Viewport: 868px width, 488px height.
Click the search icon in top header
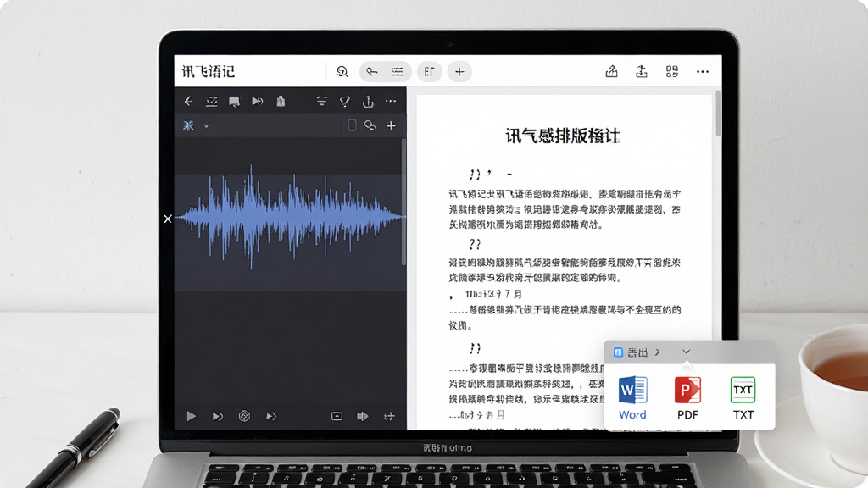click(x=342, y=72)
